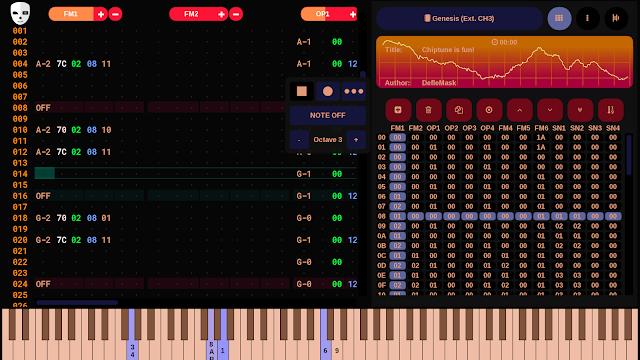640x360 pixels.
Task: Open the info panel icon
Action: 588,18
